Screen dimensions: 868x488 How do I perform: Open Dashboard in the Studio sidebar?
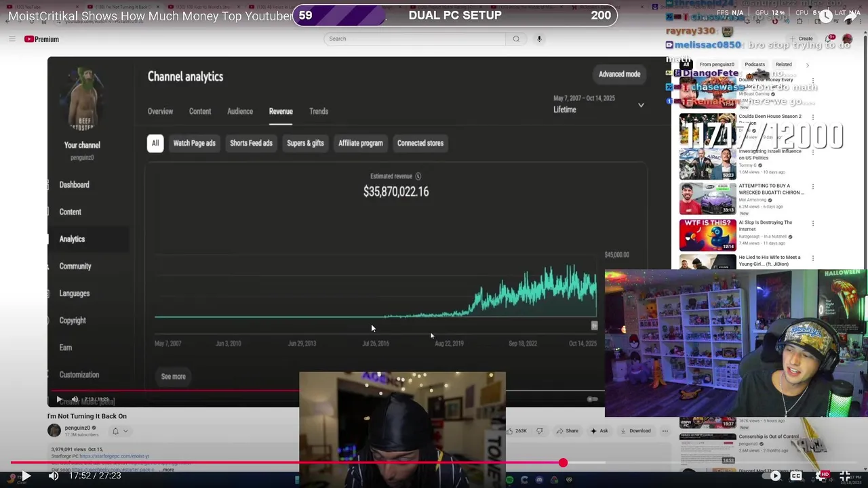[x=74, y=184]
